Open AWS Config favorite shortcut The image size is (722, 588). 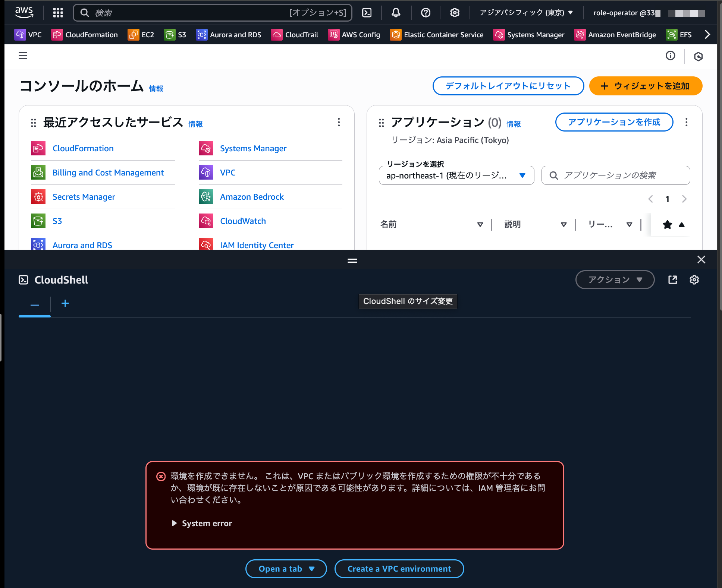pyautogui.click(x=354, y=35)
